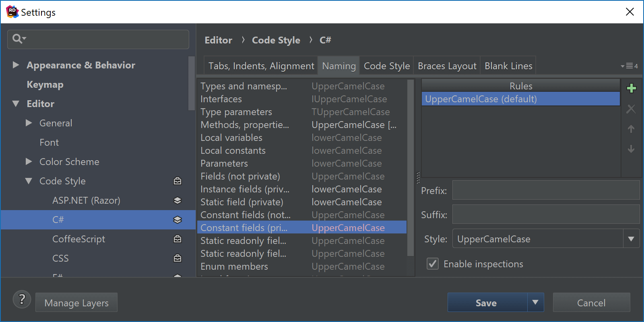Click the Remove rule X icon

coord(631,109)
